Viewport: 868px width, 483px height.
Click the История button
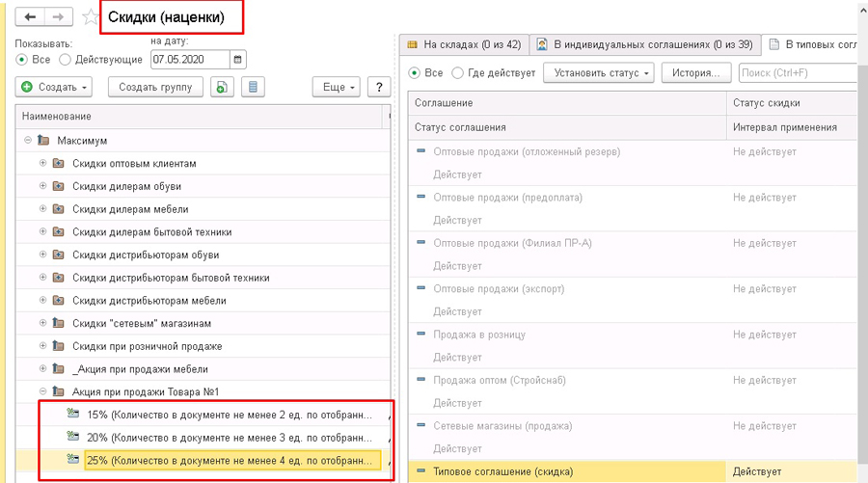696,73
